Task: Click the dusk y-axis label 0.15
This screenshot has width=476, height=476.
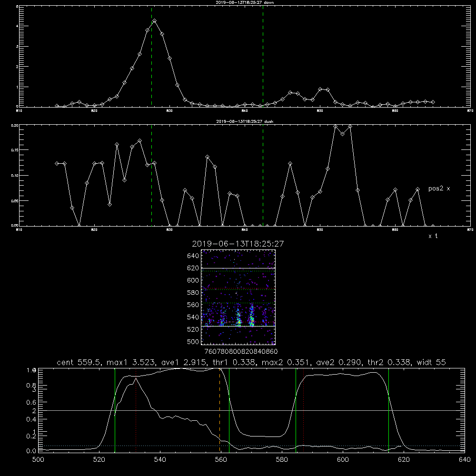Action: tap(15, 150)
